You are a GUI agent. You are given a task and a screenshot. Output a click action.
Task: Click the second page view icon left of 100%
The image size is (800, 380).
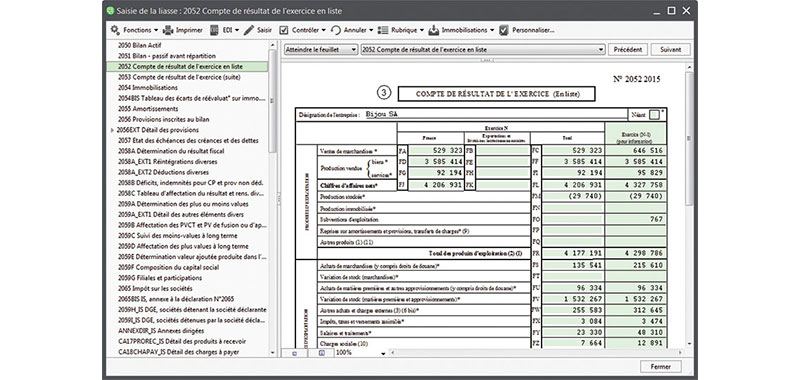click(x=322, y=353)
